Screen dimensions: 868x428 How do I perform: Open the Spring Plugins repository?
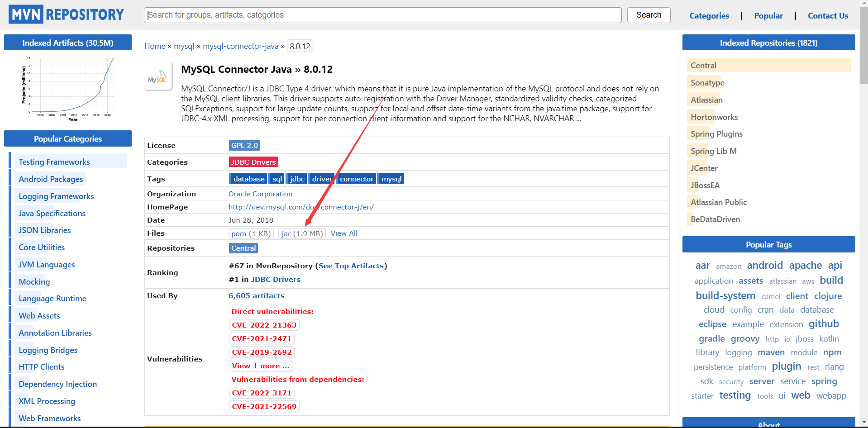[716, 134]
